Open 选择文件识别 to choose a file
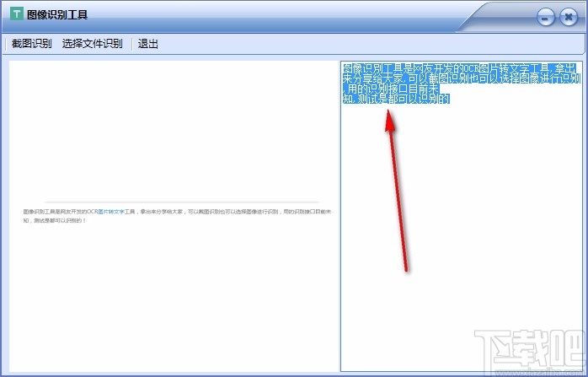The height and width of the screenshot is (377, 588). pos(93,44)
